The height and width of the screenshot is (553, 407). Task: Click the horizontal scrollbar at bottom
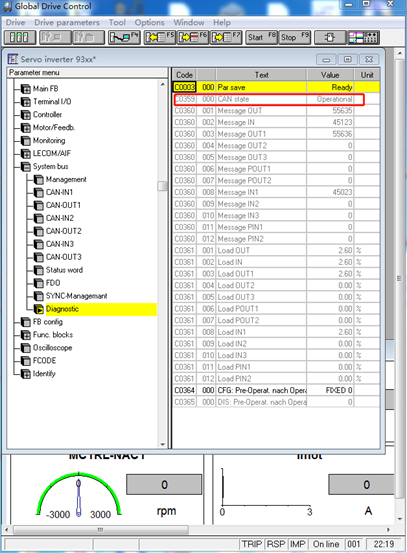click(x=101, y=529)
